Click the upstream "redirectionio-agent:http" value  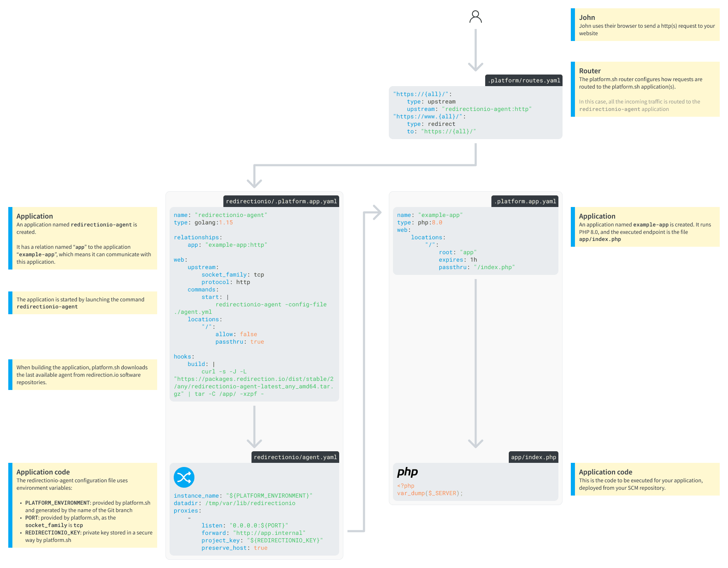coord(486,109)
